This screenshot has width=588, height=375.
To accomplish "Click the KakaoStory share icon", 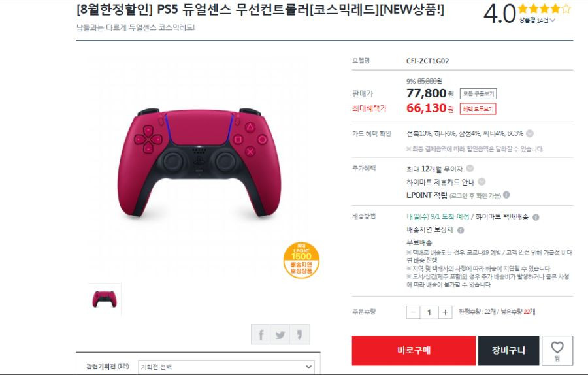I will 299,334.
